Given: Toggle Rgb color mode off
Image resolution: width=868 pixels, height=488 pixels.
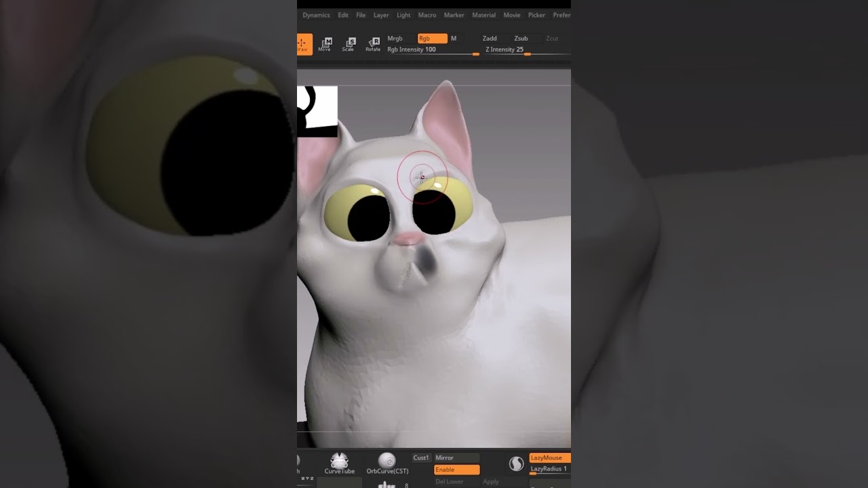Looking at the screenshot, I should click(x=432, y=39).
